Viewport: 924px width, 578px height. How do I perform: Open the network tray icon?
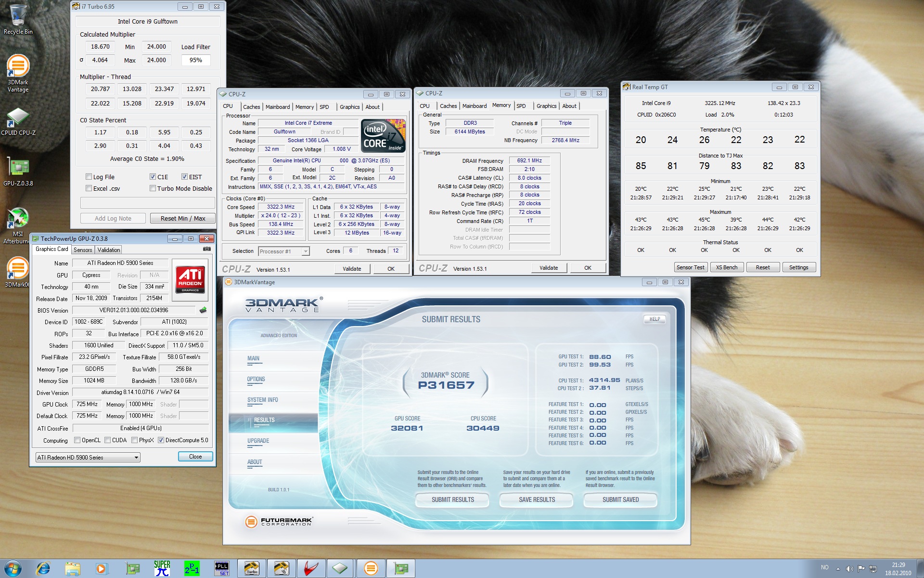coord(873,569)
